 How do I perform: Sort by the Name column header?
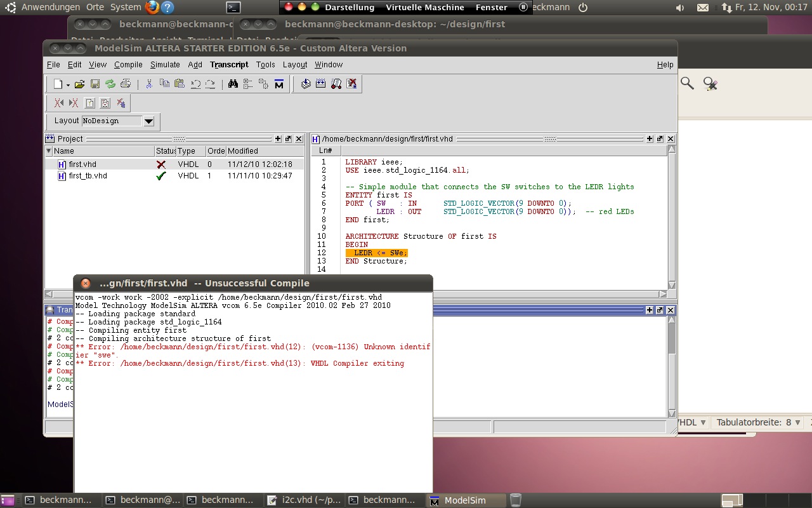[x=103, y=151]
